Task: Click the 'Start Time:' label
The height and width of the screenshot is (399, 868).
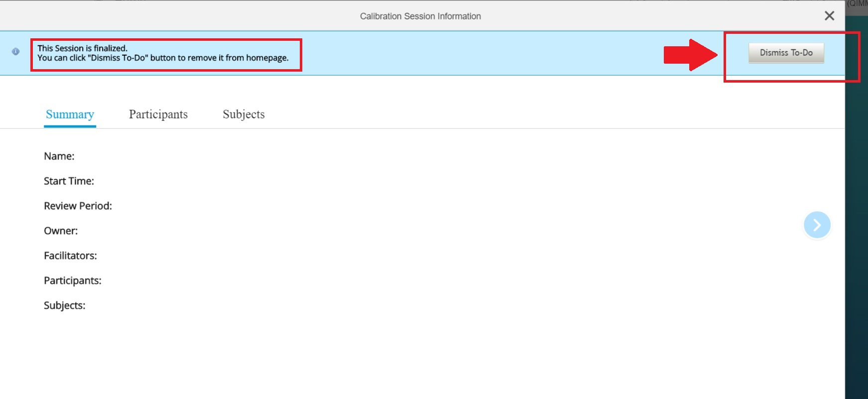Action: click(x=69, y=181)
